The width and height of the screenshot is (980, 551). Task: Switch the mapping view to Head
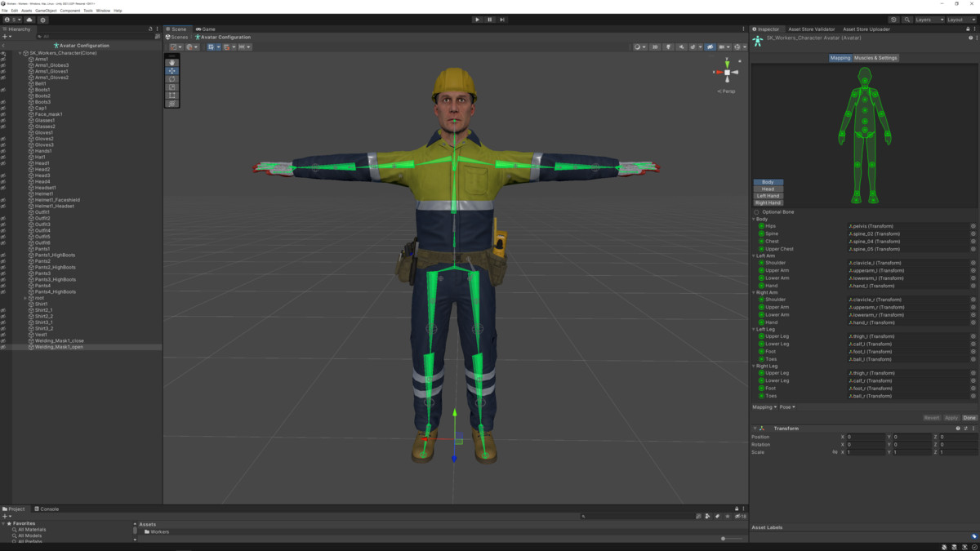(767, 189)
